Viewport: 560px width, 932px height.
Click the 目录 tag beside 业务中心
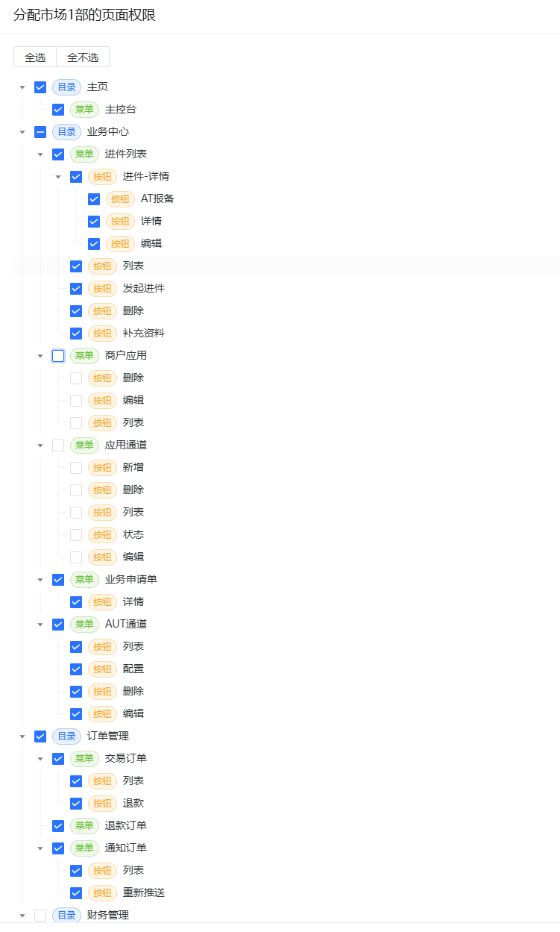[x=66, y=132]
